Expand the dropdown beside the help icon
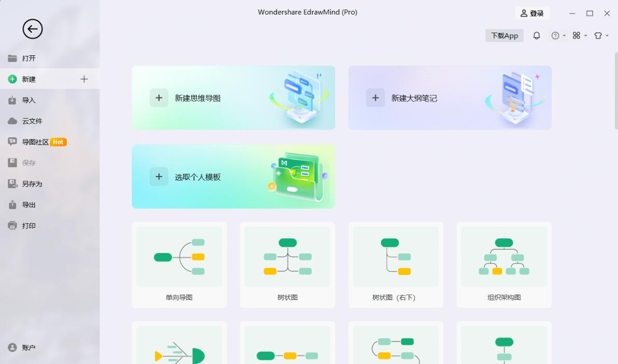The image size is (618, 364). (563, 35)
